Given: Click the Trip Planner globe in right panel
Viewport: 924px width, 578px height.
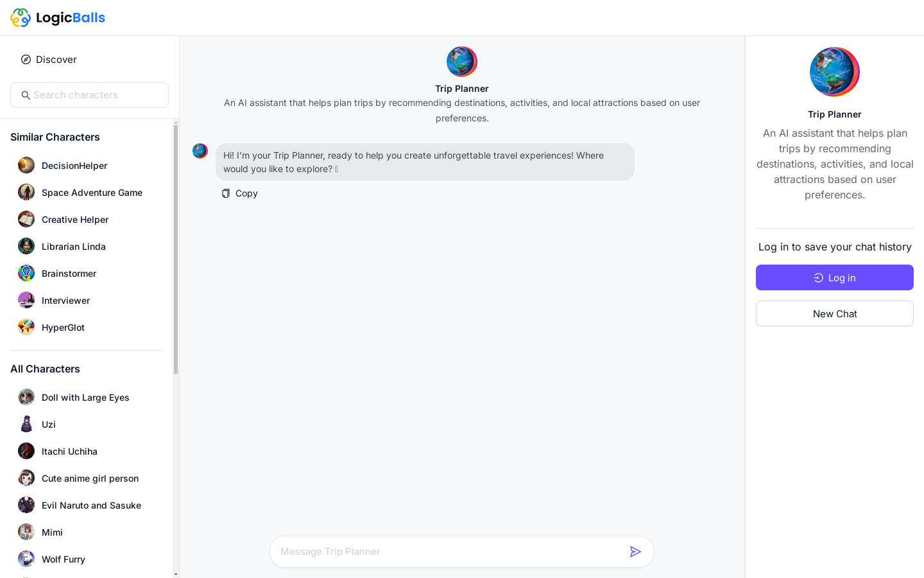Looking at the screenshot, I should [835, 72].
